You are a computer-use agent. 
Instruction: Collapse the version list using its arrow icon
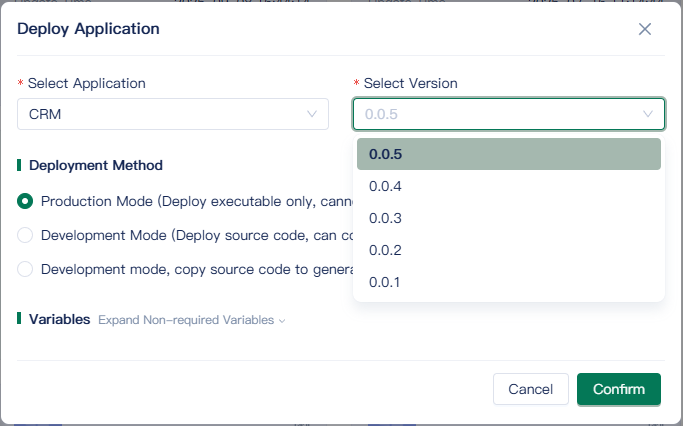[648, 114]
